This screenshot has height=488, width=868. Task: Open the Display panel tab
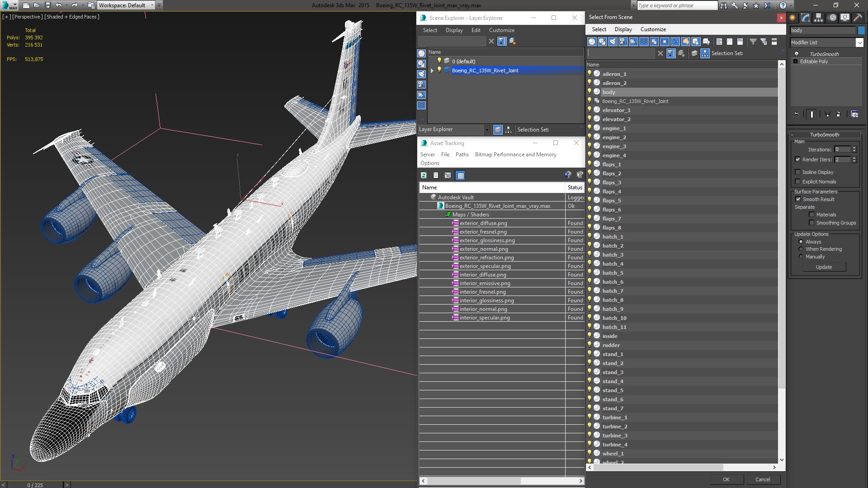click(x=844, y=18)
